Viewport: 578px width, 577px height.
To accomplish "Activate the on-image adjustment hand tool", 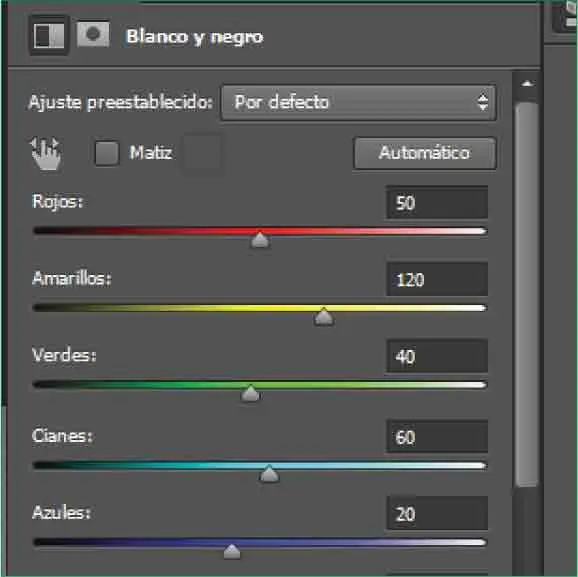I will 46,153.
